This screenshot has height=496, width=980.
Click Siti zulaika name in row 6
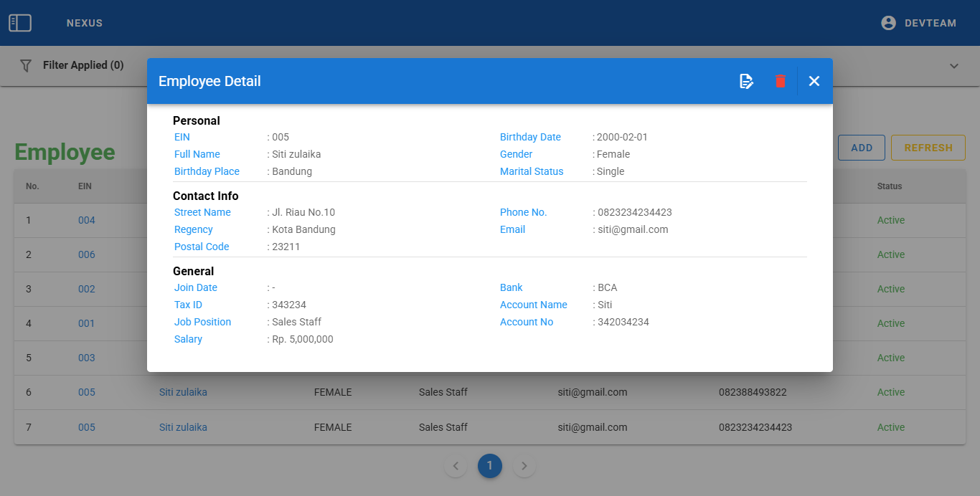click(183, 392)
